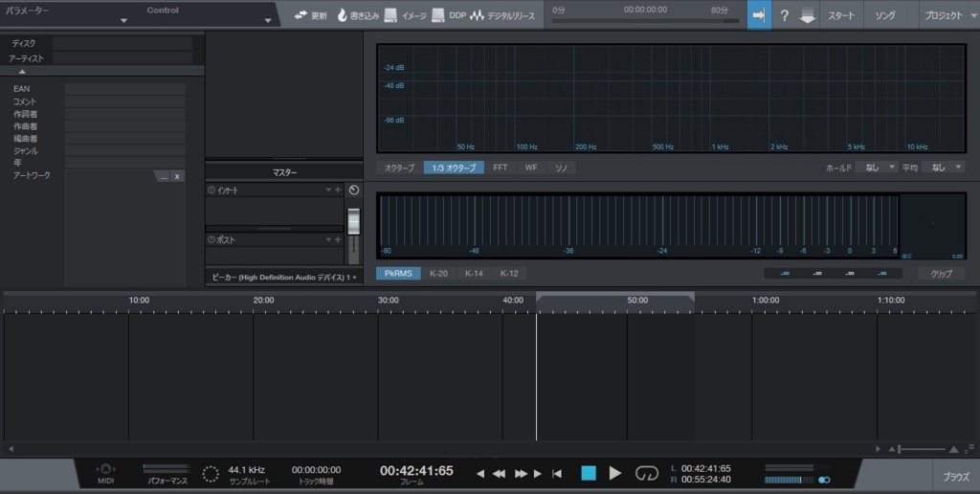Click the ディスク disc name field
The width and height of the screenshot is (980, 494).
(122, 43)
